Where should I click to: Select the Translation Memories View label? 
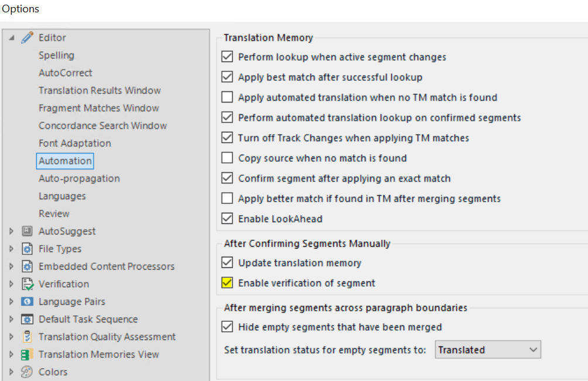[x=98, y=355]
